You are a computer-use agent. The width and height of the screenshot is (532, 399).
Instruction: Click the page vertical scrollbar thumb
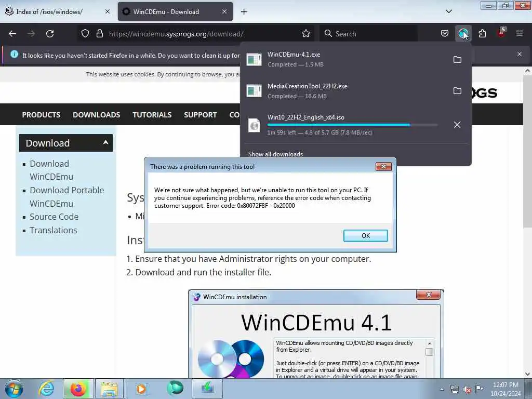tap(527, 151)
